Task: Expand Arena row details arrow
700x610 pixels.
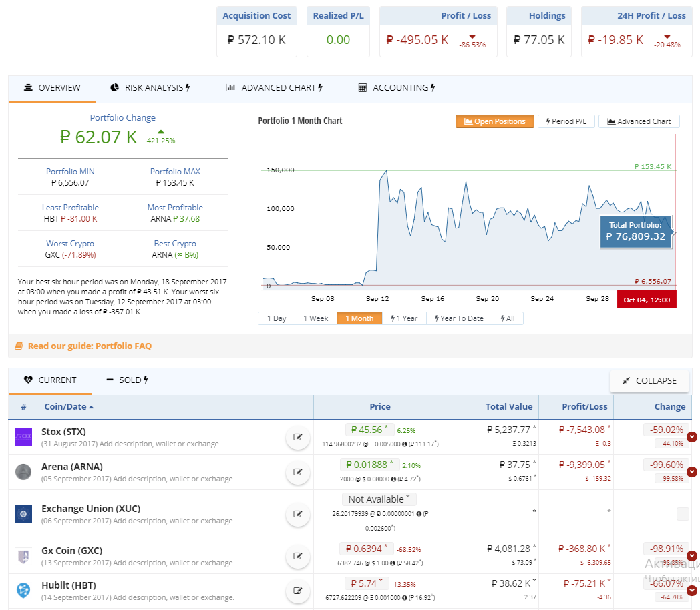Action: point(692,472)
